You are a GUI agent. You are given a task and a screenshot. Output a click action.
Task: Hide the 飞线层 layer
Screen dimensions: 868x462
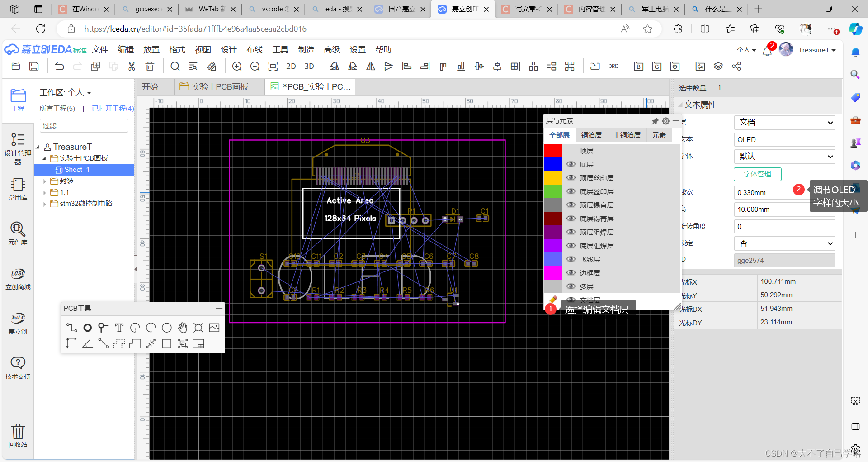[571, 259]
